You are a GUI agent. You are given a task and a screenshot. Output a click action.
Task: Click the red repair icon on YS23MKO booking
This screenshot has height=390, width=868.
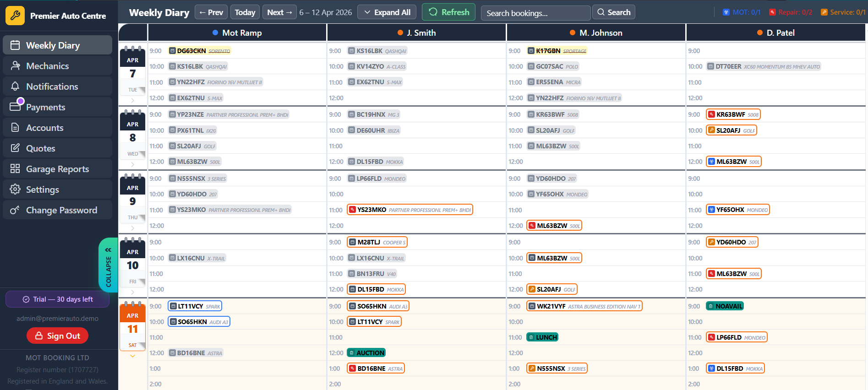click(352, 210)
